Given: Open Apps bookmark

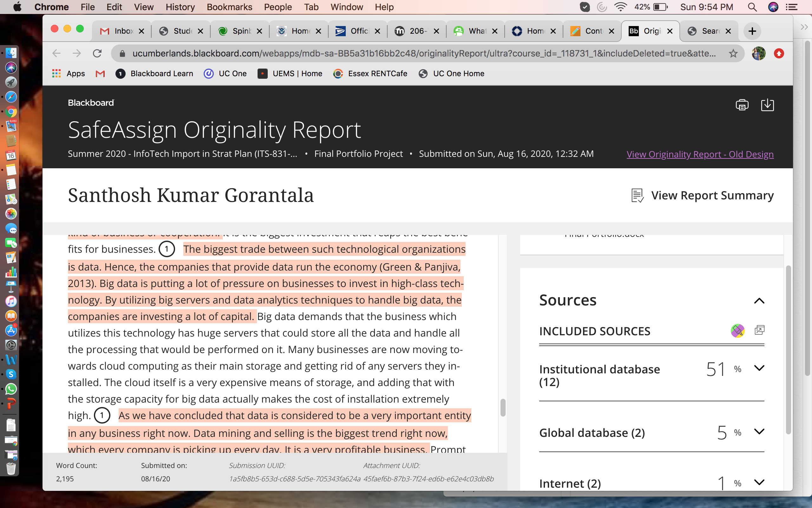Looking at the screenshot, I should pyautogui.click(x=69, y=74).
